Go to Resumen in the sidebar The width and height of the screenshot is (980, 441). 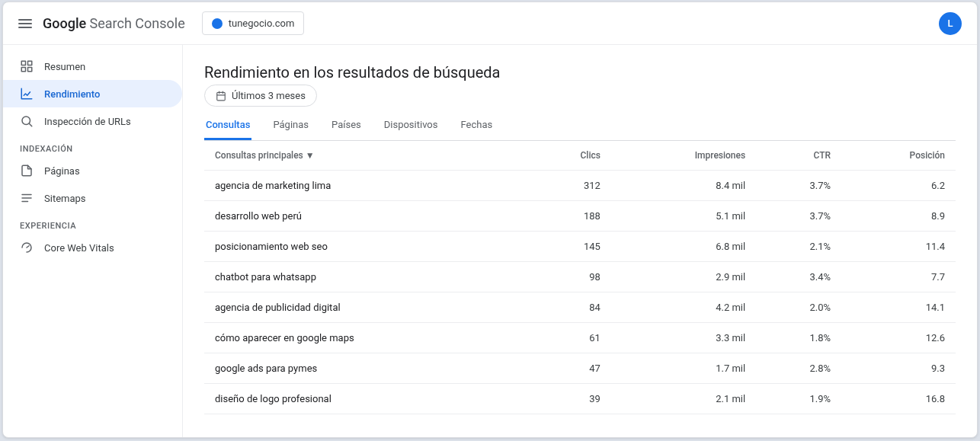[91, 66]
